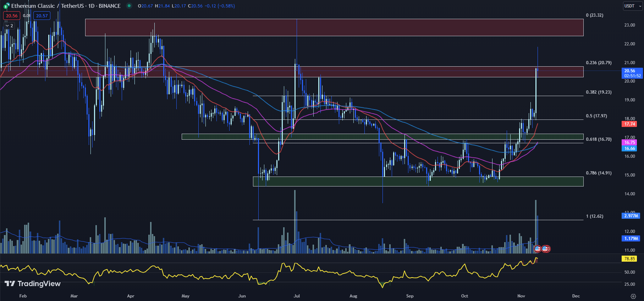This screenshot has height=301, width=644.
Task: Open chart settings hexagon gear icon
Action: coord(633,296)
